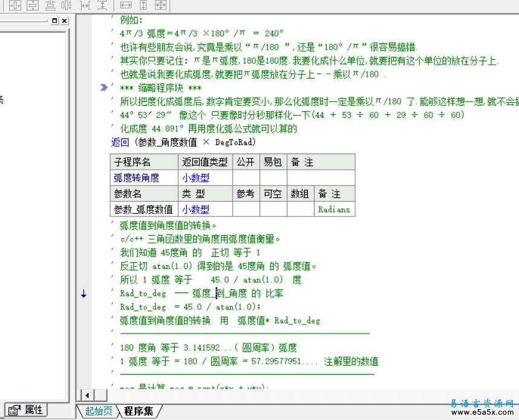Click comment line 所以 1 弧度 等于

211,280
